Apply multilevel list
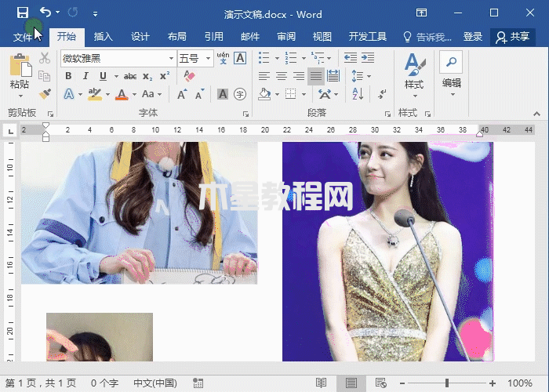The width and height of the screenshot is (549, 392). point(318,58)
